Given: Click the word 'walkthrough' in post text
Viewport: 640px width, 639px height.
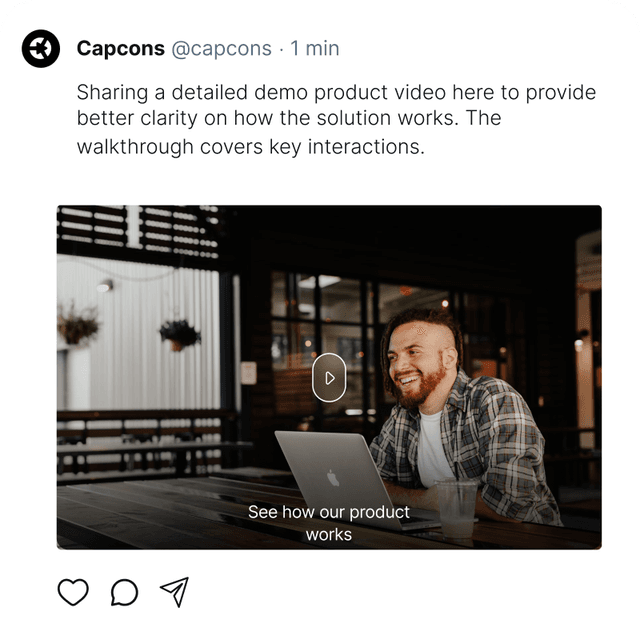Looking at the screenshot, I should pyautogui.click(x=135, y=147).
